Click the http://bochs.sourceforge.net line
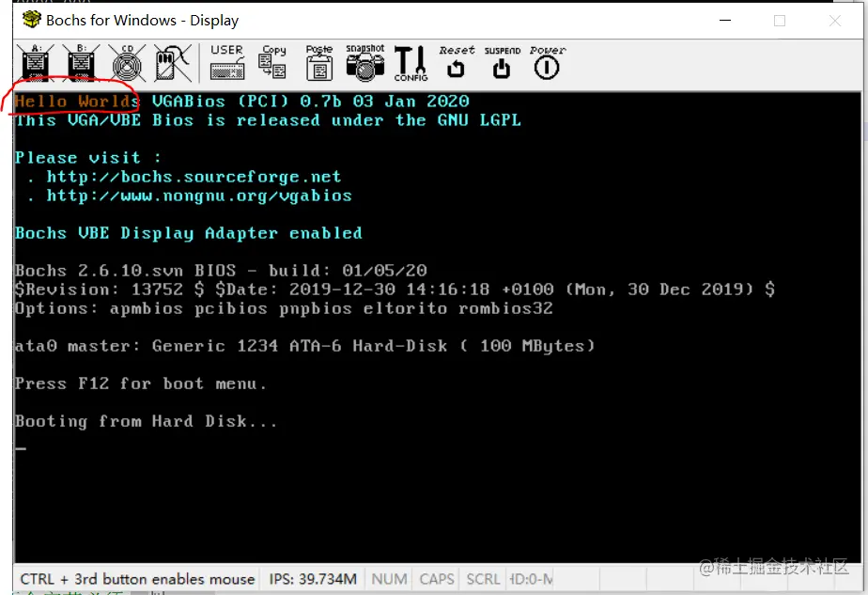 pos(194,177)
